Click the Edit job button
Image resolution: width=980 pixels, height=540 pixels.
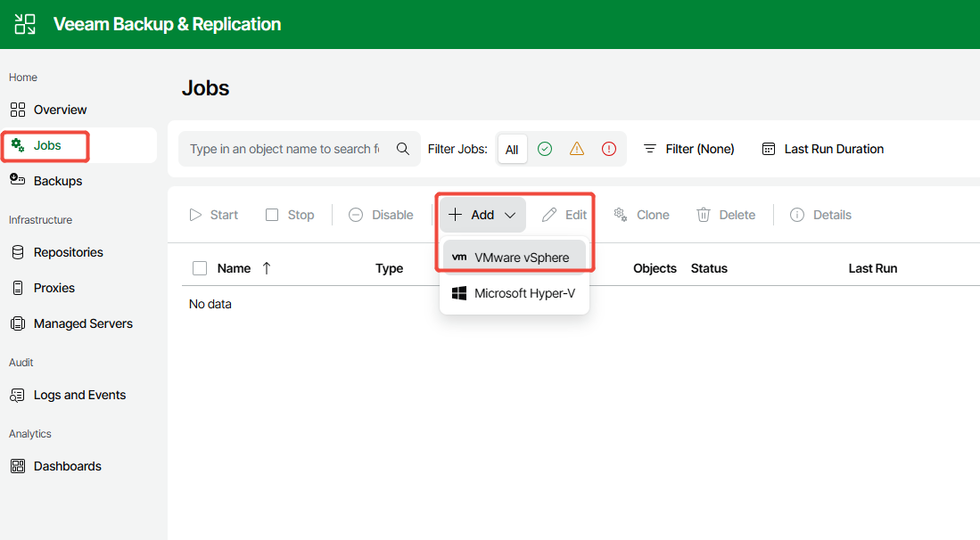click(x=564, y=215)
